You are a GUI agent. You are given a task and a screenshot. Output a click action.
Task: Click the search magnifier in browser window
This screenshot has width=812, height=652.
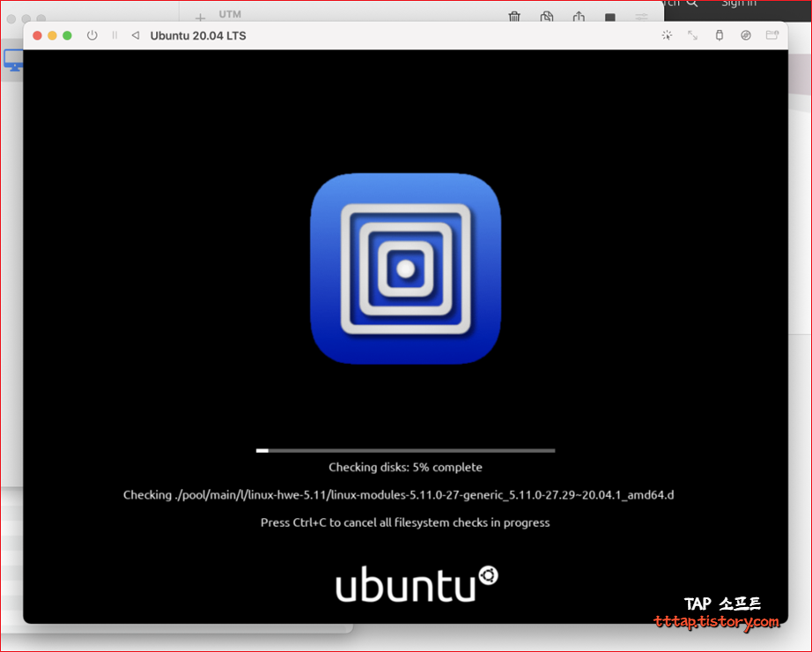coord(692,4)
